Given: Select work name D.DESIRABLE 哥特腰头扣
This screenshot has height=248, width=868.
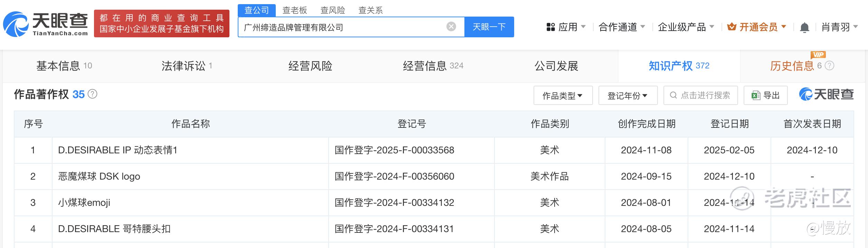Looking at the screenshot, I should pos(114,229).
